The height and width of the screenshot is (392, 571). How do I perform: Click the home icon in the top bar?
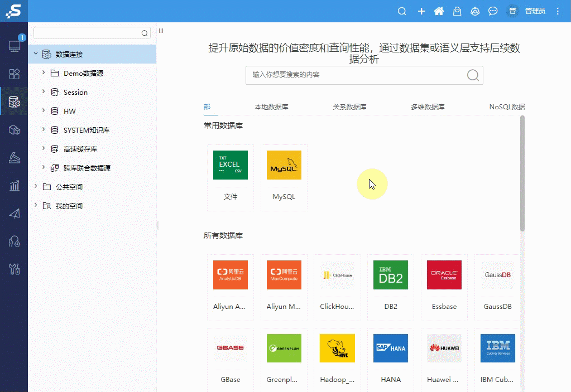tap(439, 11)
